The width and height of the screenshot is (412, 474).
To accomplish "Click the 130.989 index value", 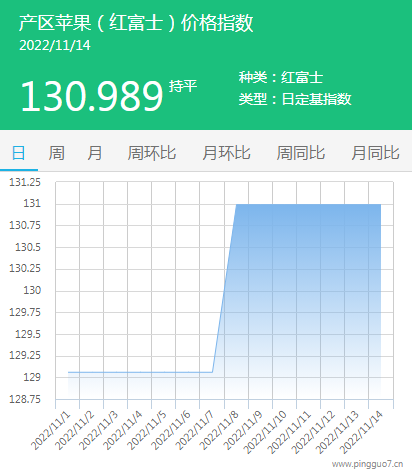I will click(92, 96).
